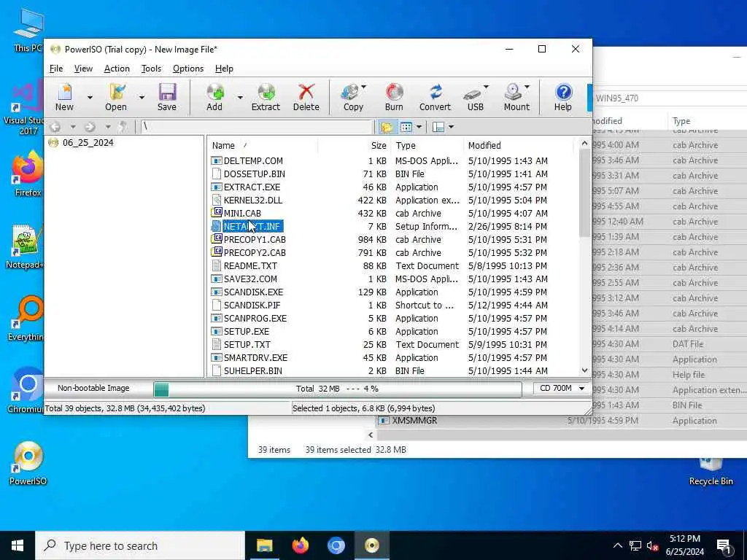The width and height of the screenshot is (747, 560).
Task: Open the view mode dropdown arrow
Action: coord(419,127)
